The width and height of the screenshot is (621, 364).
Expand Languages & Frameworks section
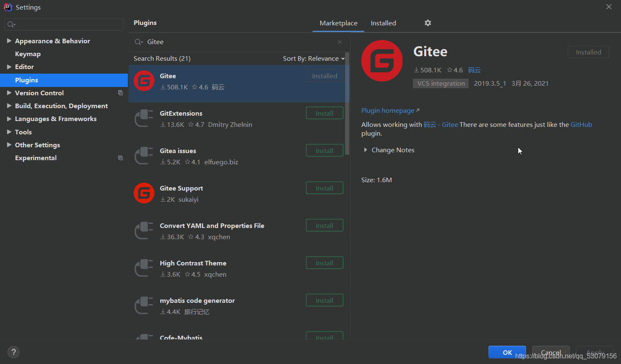click(x=9, y=119)
